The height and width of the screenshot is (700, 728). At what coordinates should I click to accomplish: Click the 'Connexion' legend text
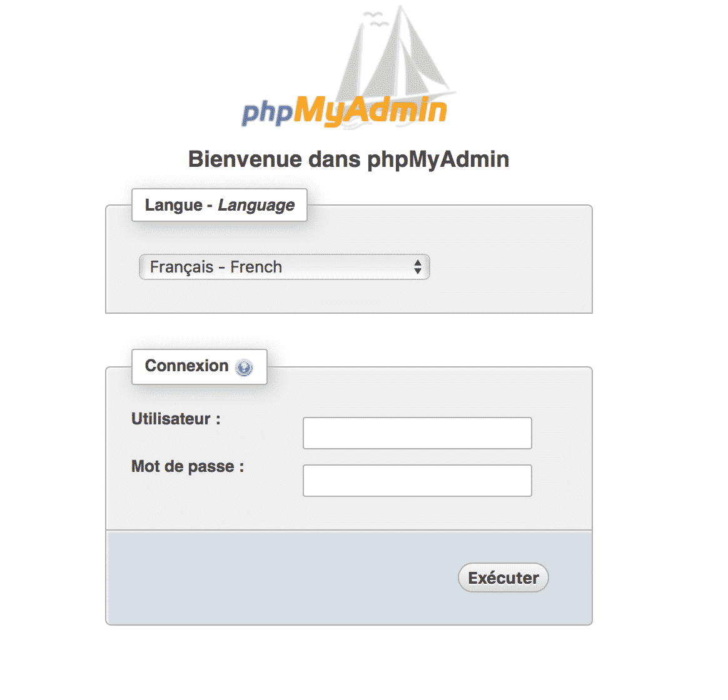(x=186, y=366)
